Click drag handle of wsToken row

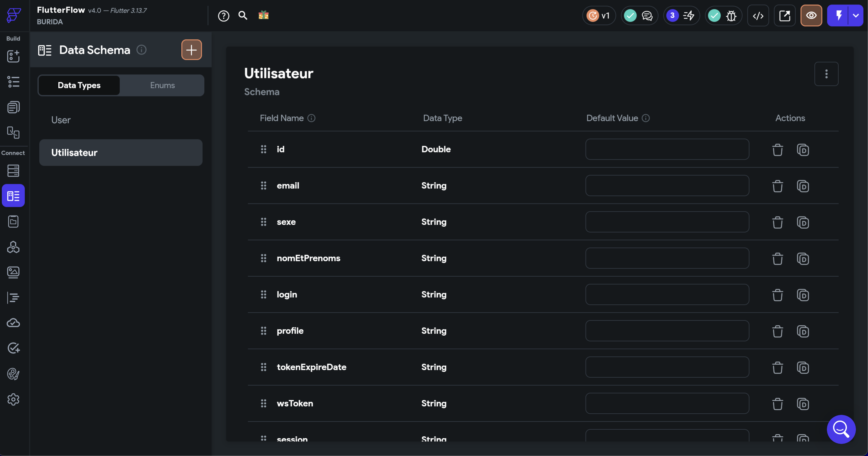264,403
